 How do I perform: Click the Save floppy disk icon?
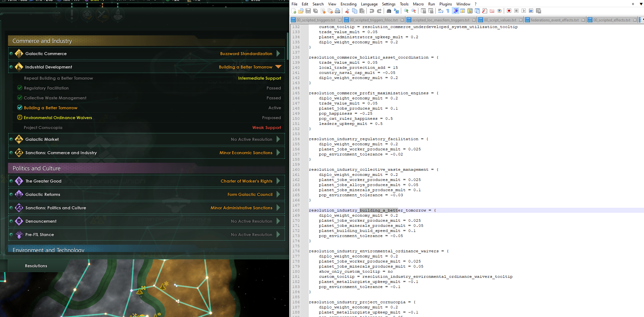point(308,11)
